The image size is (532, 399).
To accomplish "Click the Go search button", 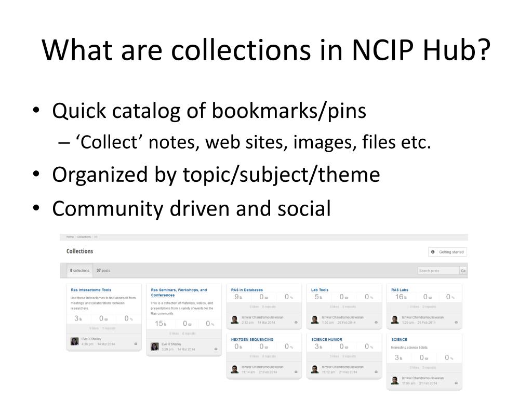I will point(463,271).
